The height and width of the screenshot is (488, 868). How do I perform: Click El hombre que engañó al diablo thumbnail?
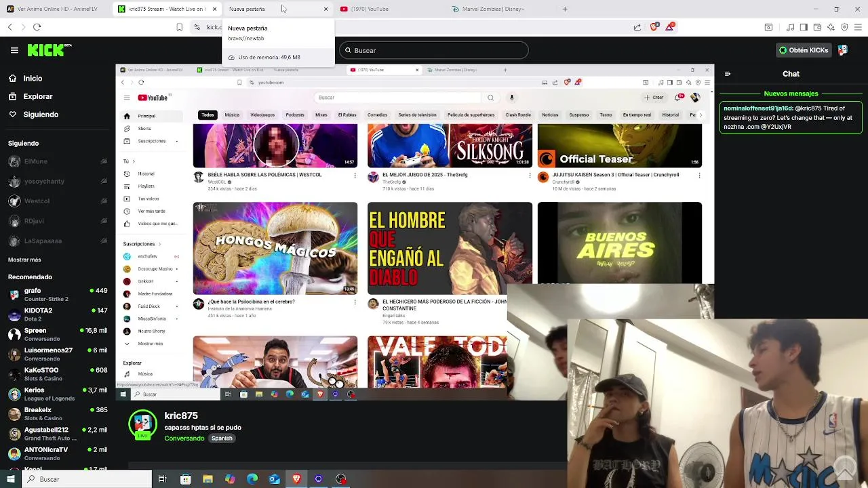tap(450, 248)
